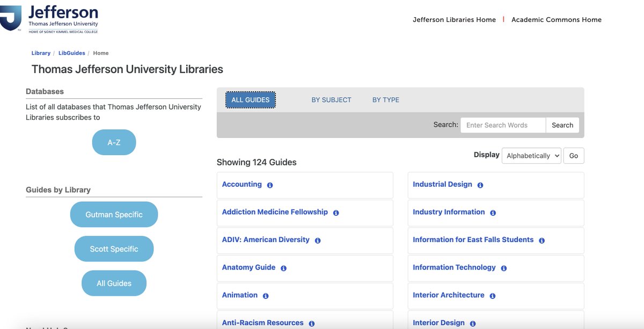This screenshot has height=329, width=644.
Task: Click the All Guides sidebar button
Action: click(x=114, y=283)
